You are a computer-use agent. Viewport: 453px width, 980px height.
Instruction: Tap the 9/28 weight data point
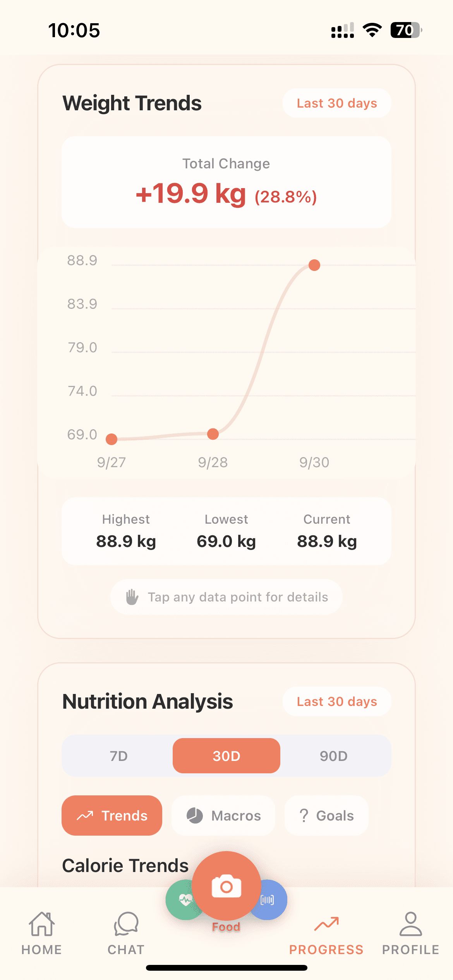point(213,434)
